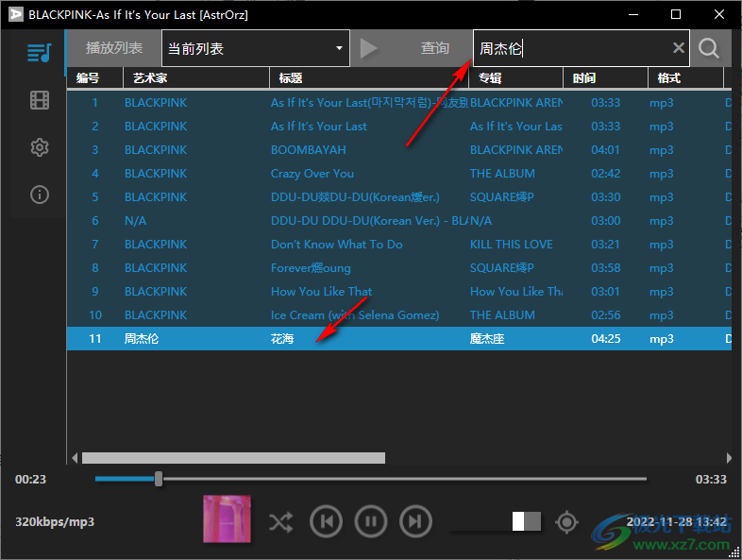Skip to the next track
The height and width of the screenshot is (560, 742).
click(415, 521)
